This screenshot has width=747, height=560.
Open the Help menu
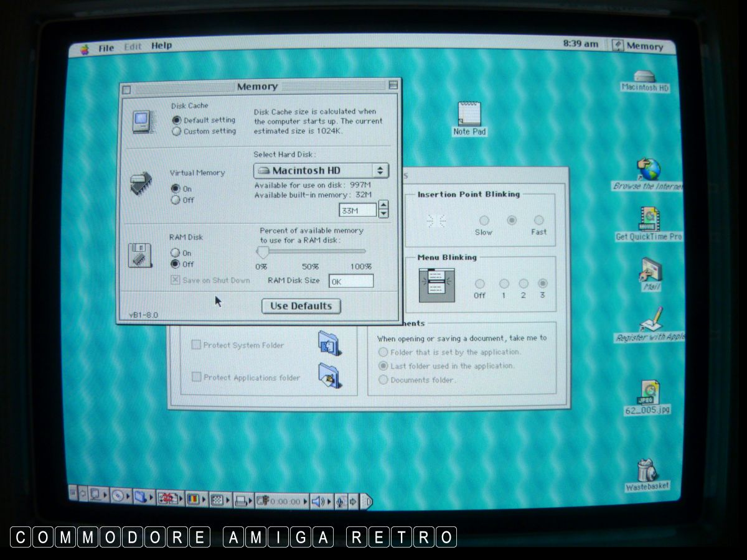click(x=161, y=45)
